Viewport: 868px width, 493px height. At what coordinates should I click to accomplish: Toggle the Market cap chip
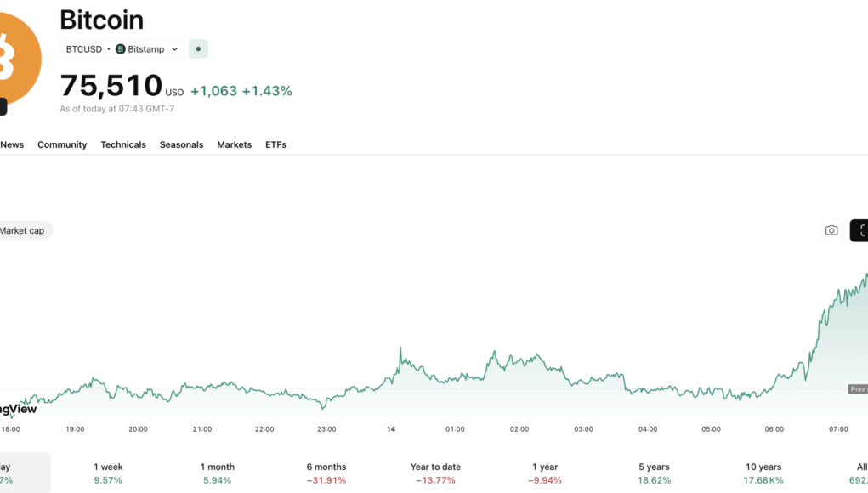pos(23,230)
